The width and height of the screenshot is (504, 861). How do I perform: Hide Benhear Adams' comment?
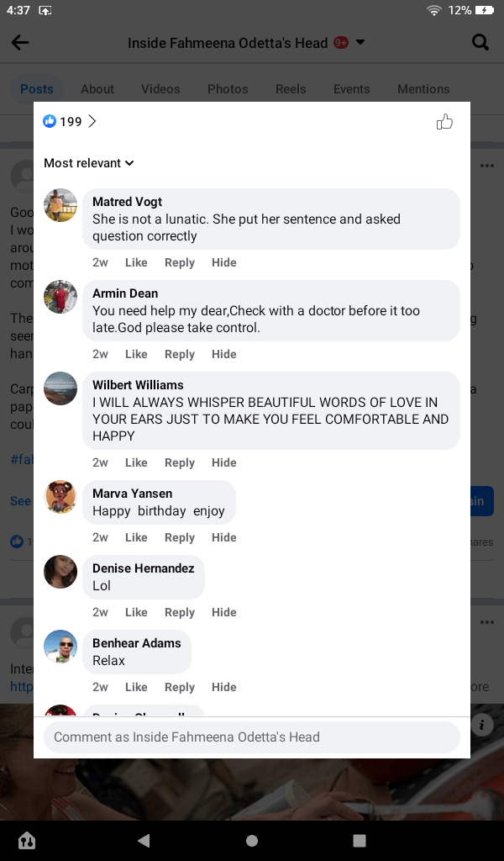pyautogui.click(x=224, y=687)
